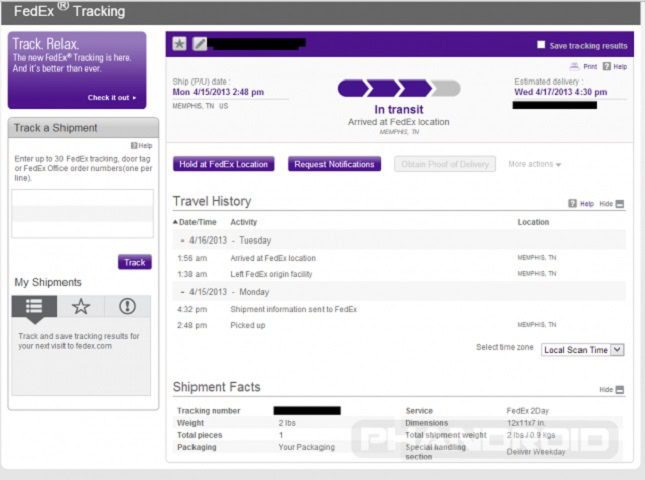Click the Travel History help question icon
Image resolution: width=645 pixels, height=480 pixels.
pyautogui.click(x=572, y=204)
